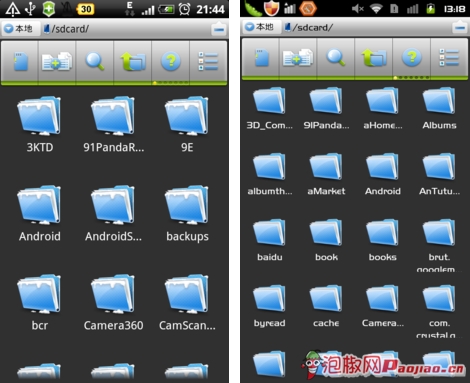Open the 91PandaR... folder on left screen
Screen dimensions: 470x383
point(113,125)
